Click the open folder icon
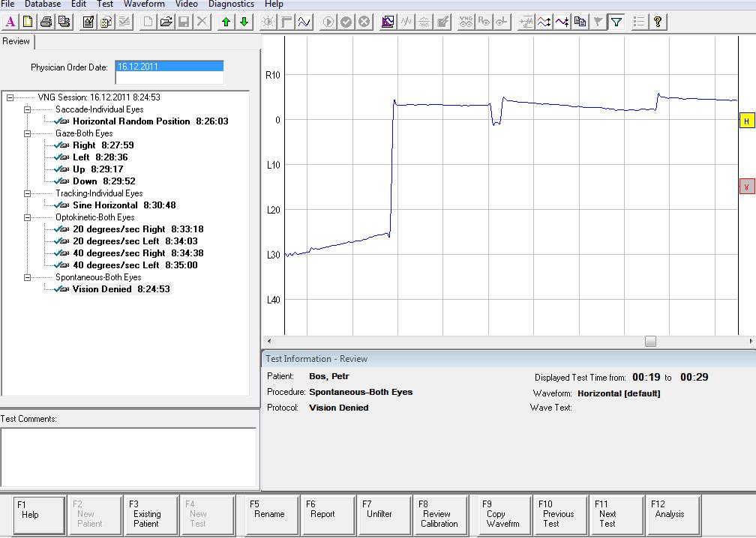 click(x=166, y=22)
